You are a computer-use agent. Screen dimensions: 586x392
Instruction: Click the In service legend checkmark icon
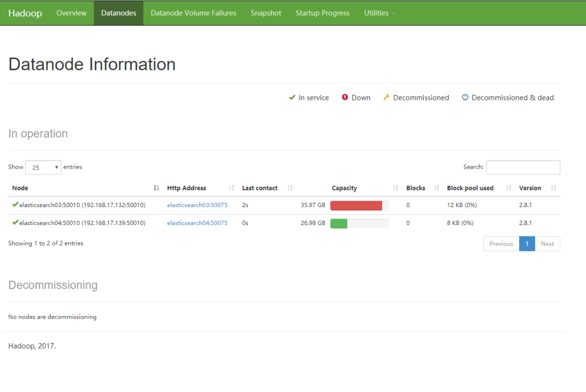click(x=292, y=98)
